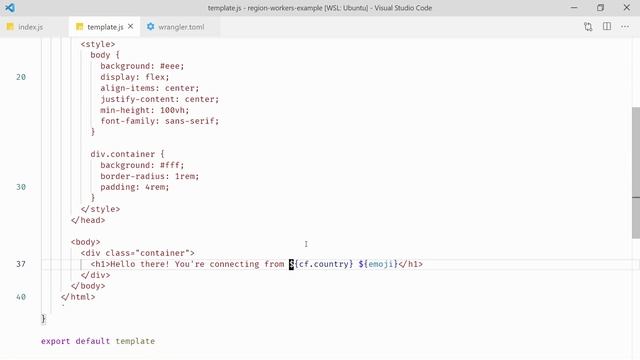Minimize the VS Code window

[x=574, y=8]
